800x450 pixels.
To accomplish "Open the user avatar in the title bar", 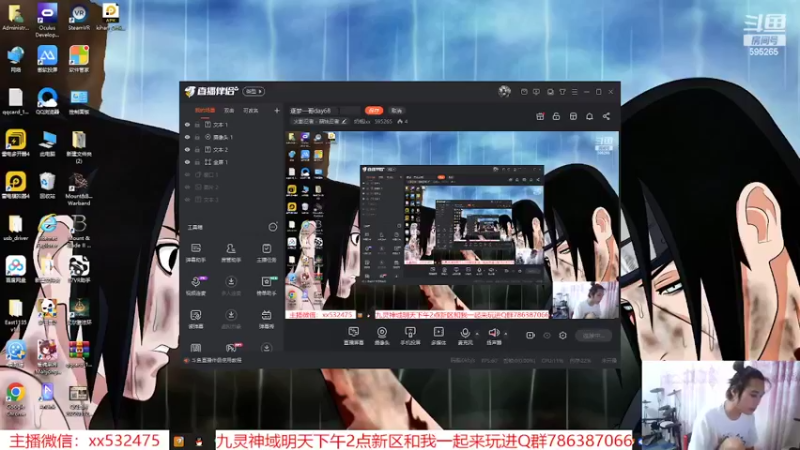I will (505, 91).
